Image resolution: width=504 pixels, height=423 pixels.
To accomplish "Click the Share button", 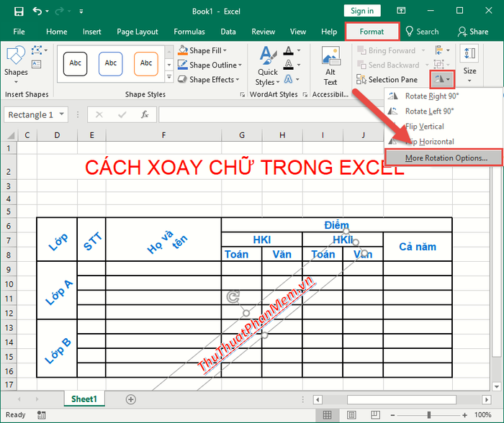I will coord(473,32).
